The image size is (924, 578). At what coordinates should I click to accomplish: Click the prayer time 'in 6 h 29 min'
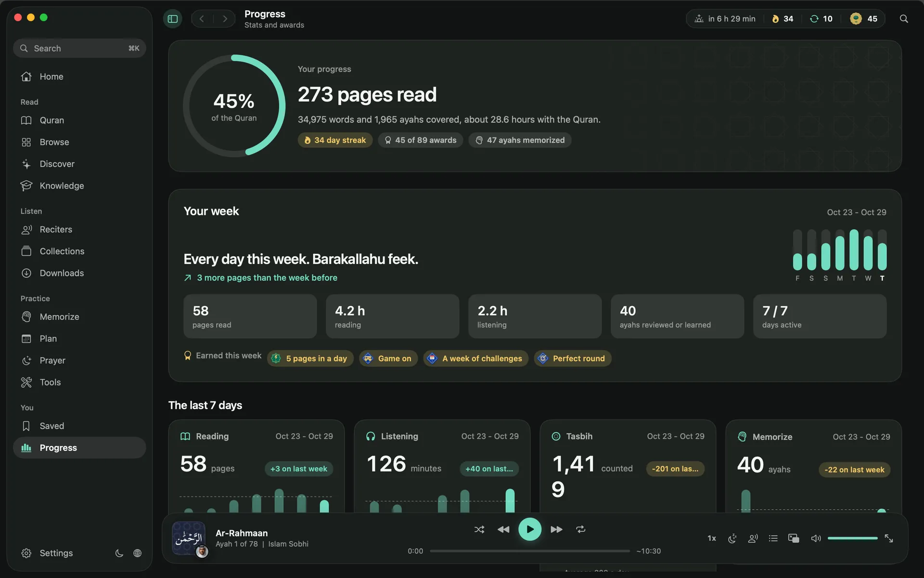pyautogui.click(x=725, y=19)
